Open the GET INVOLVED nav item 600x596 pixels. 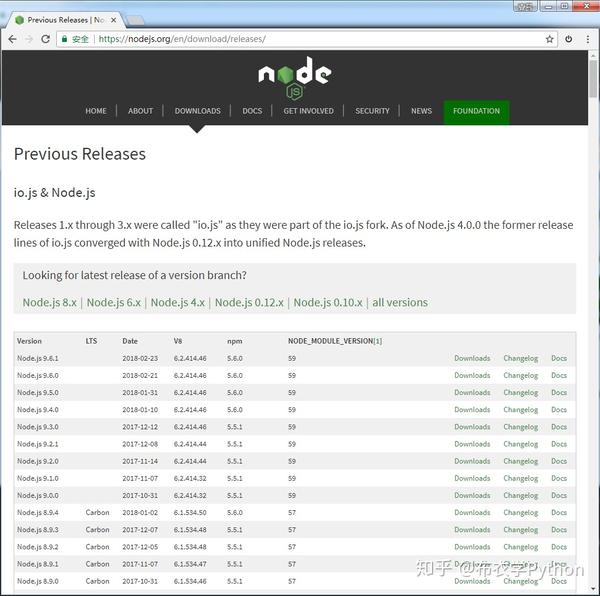(x=308, y=111)
